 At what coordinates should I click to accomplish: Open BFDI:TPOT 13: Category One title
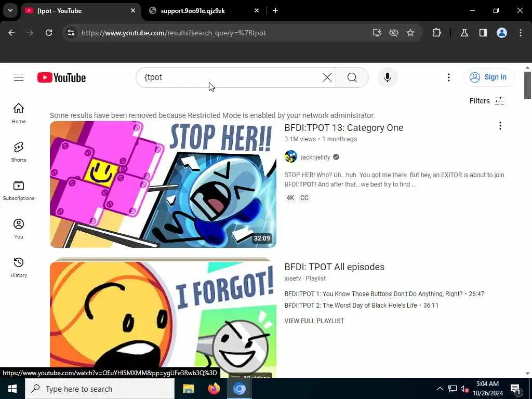pos(344,128)
